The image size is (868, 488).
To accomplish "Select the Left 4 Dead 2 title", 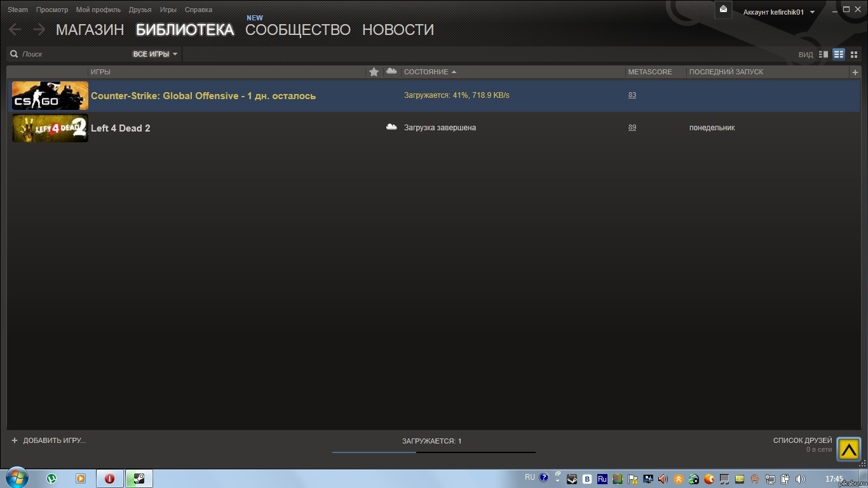I will click(121, 128).
